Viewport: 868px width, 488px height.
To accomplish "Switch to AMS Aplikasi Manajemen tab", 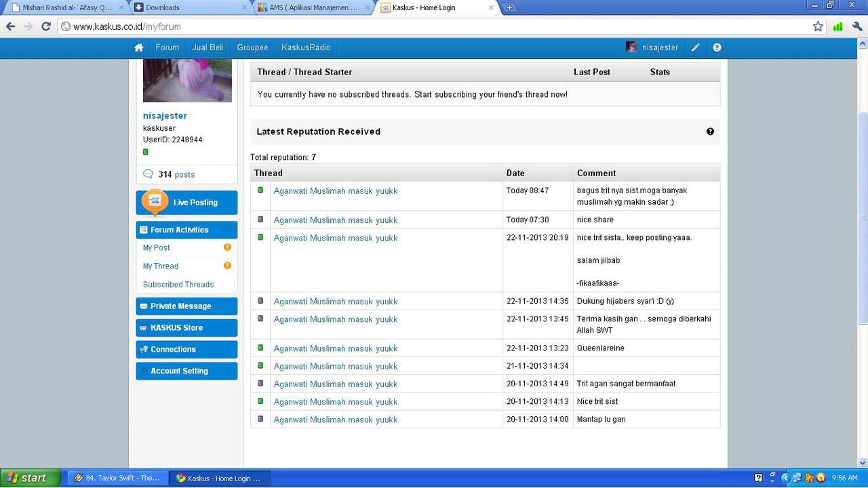I will tap(312, 8).
